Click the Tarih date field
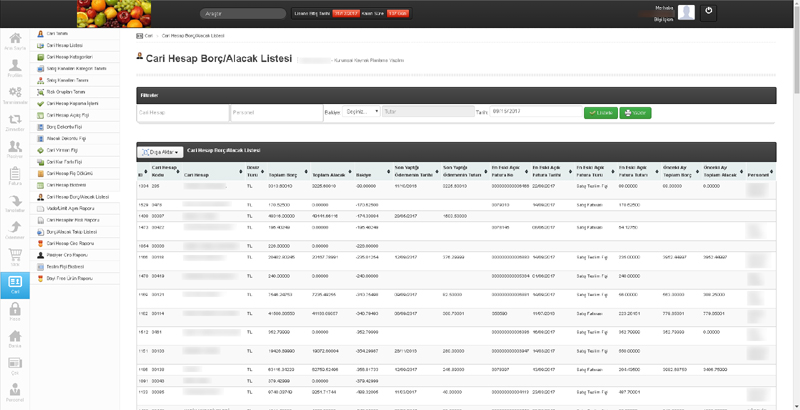The image size is (800, 410). click(536, 111)
